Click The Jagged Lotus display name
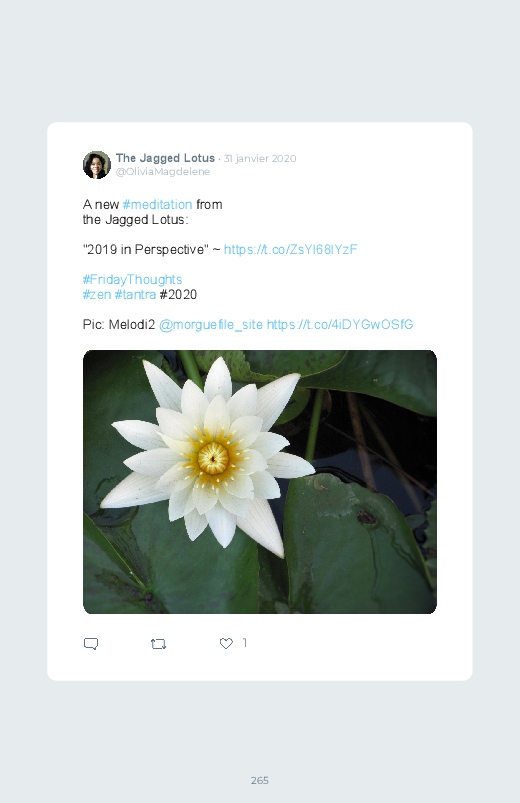The width and height of the screenshot is (520, 803). tap(165, 158)
